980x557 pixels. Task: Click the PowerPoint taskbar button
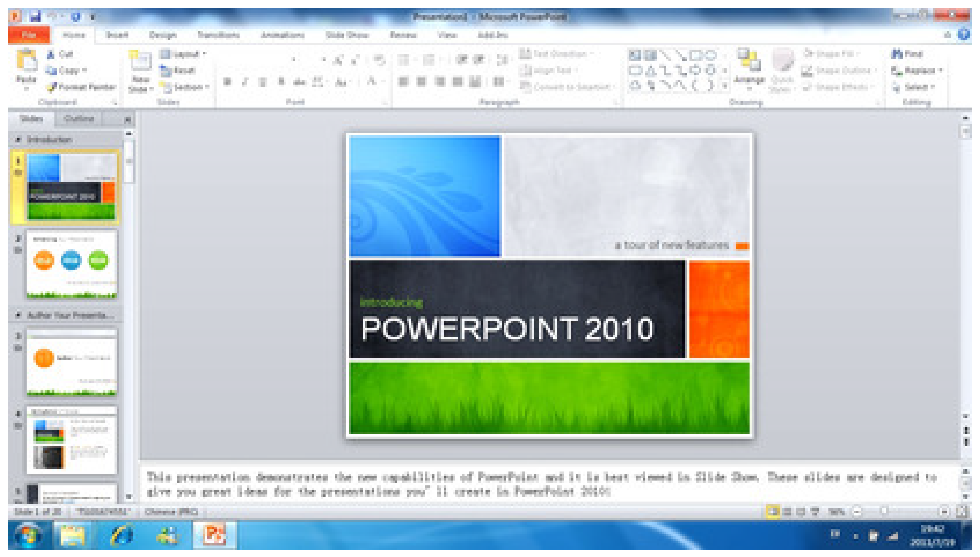(214, 535)
